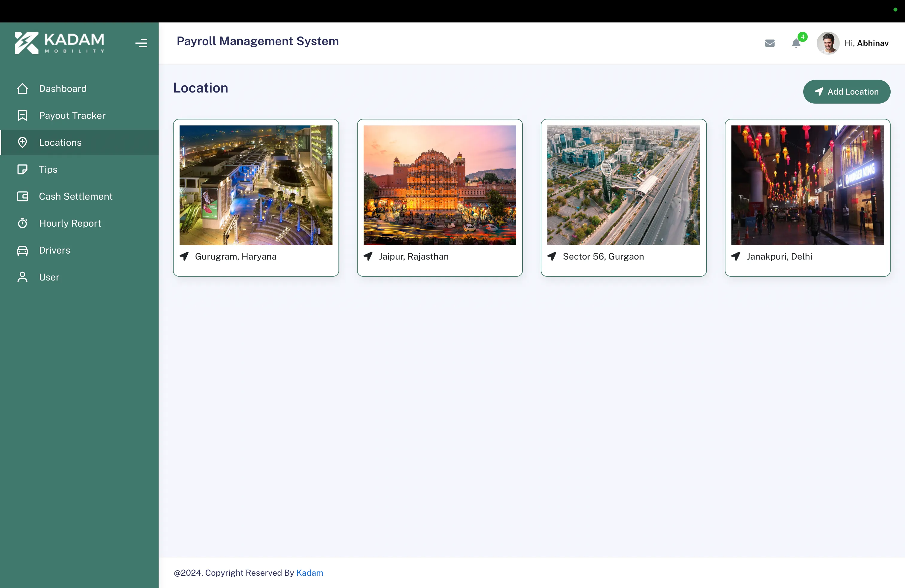Click the Dashboard home icon
The height and width of the screenshot is (588, 905).
(22, 89)
